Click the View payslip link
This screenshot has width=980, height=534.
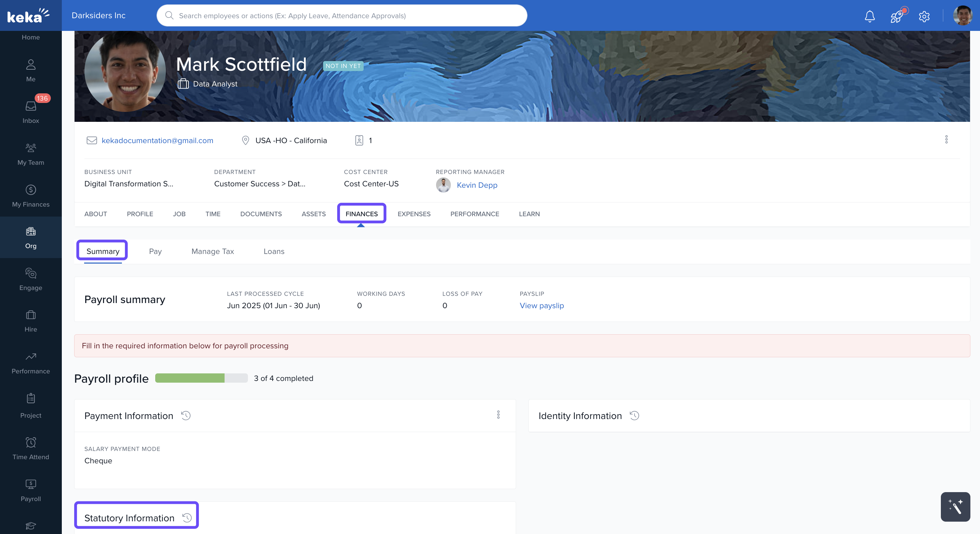click(542, 305)
